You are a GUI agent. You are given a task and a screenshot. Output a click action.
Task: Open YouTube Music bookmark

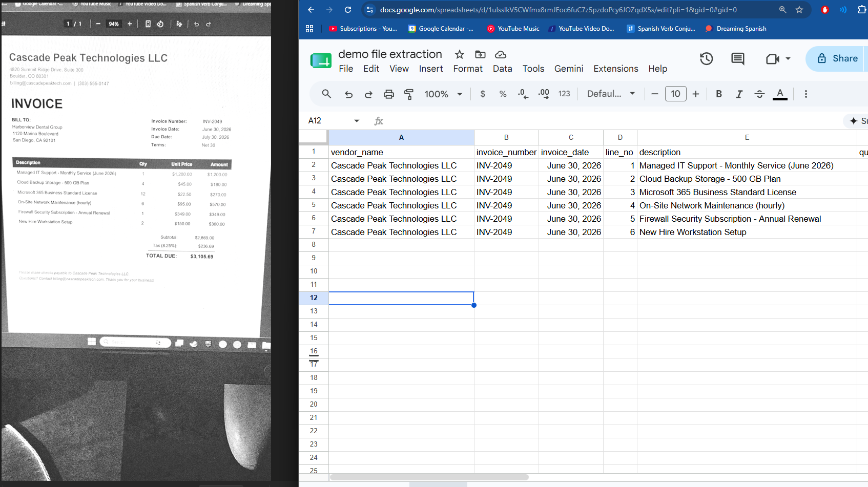(x=513, y=29)
